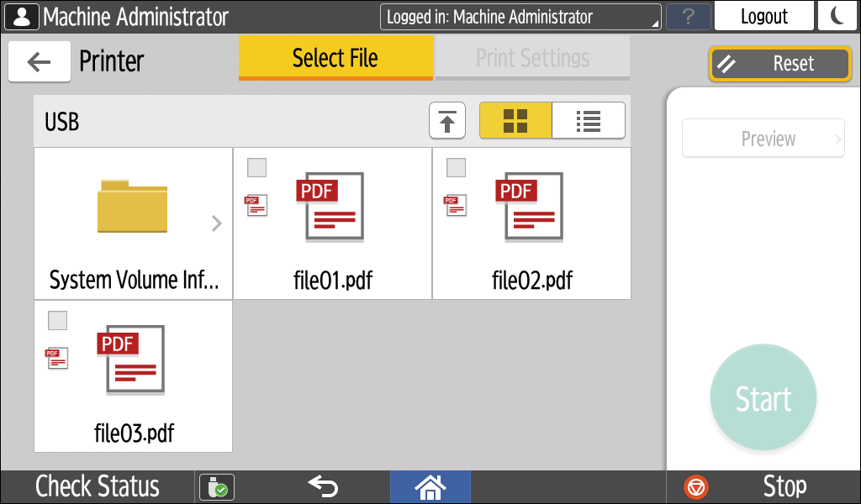The height and width of the screenshot is (504, 861).
Task: Switch to thumbnail grid view
Action: [515, 121]
